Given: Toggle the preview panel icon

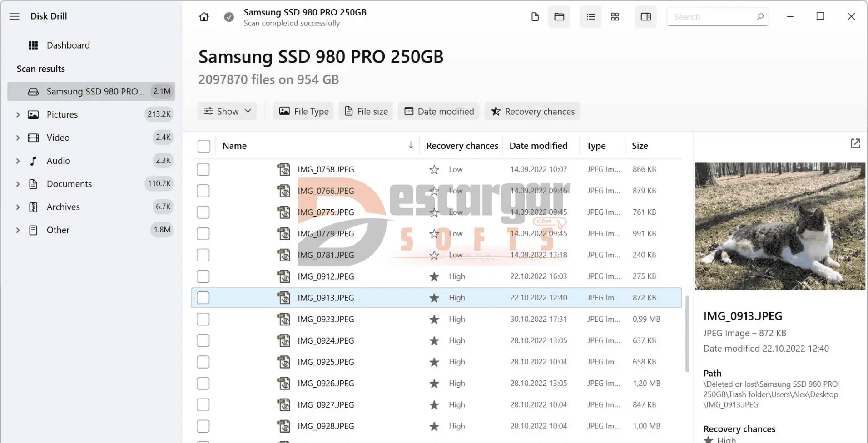Looking at the screenshot, I should [x=645, y=17].
